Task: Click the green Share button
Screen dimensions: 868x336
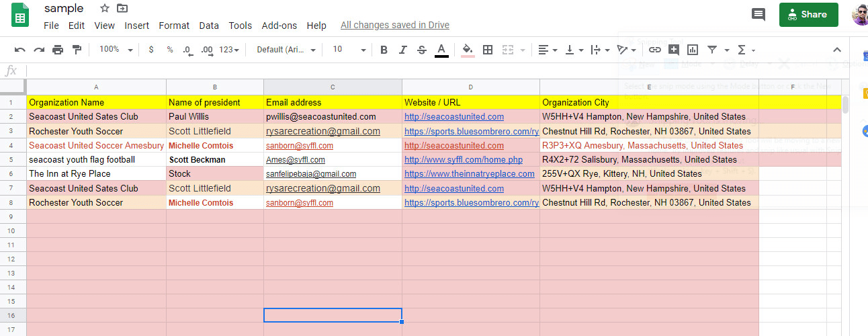Action: pos(808,14)
